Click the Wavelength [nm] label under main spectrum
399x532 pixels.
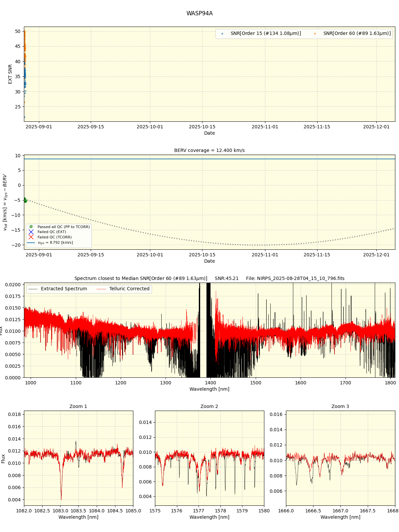209,389
